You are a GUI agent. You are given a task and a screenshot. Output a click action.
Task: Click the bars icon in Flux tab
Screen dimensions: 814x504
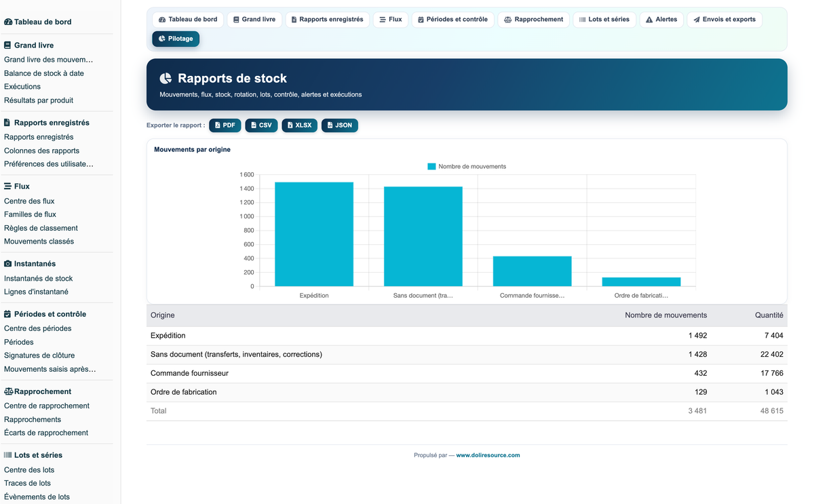pos(383,20)
